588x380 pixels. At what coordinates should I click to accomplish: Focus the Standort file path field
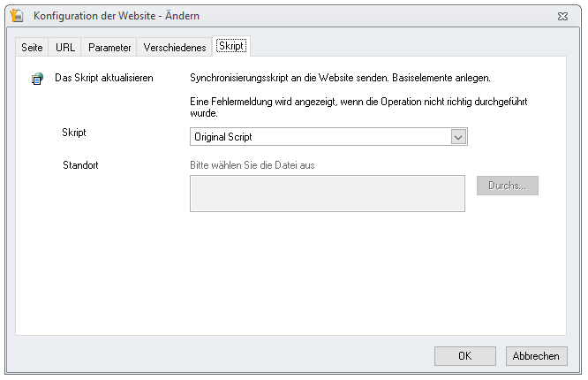click(x=328, y=194)
